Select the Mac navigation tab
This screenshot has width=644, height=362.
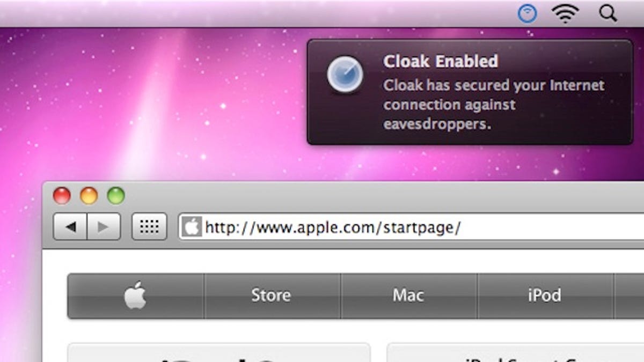408,295
